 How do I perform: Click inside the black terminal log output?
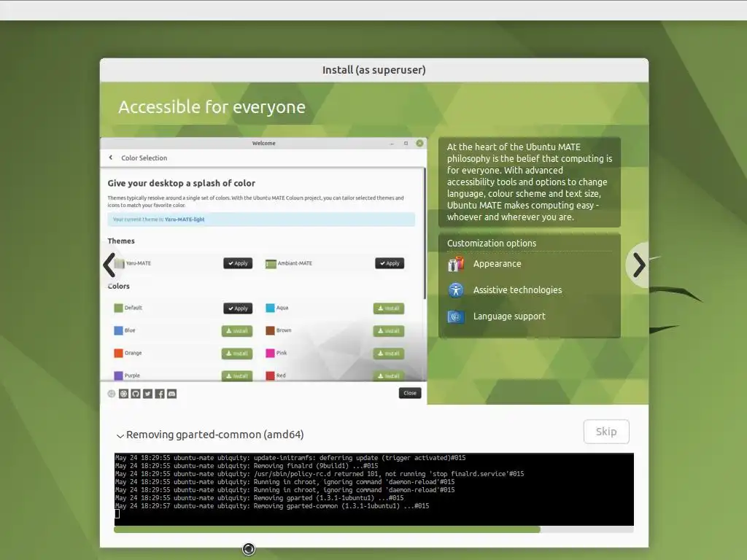[374, 489]
